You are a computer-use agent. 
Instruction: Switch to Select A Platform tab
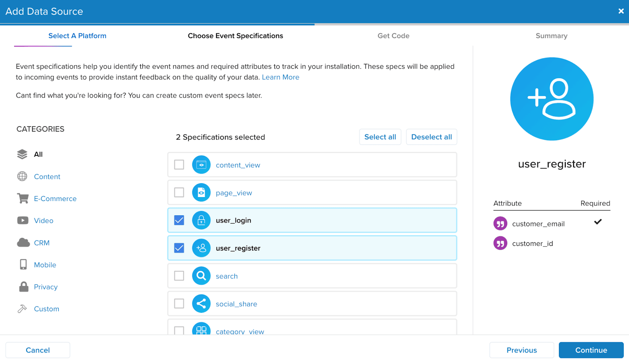(x=77, y=36)
